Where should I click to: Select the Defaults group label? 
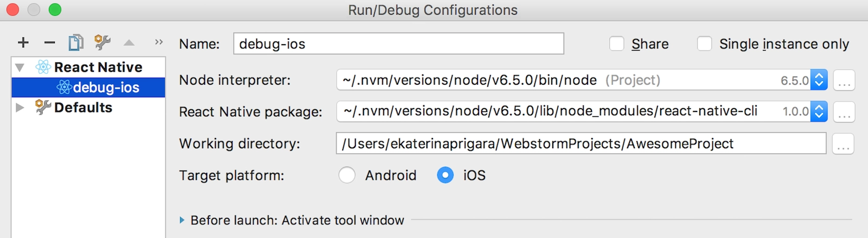pos(83,108)
